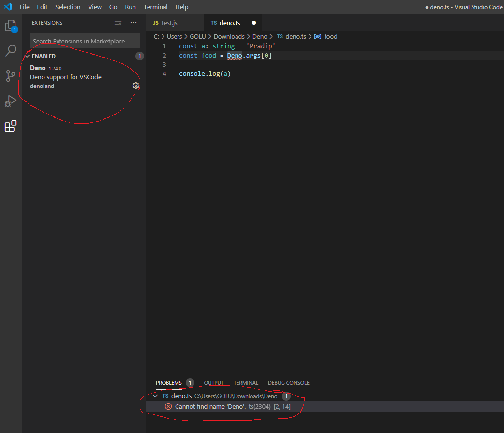Screen dimensions: 504x433
Task: Collapse the deno.ts entry in Problems panel
Action: pos(155,395)
